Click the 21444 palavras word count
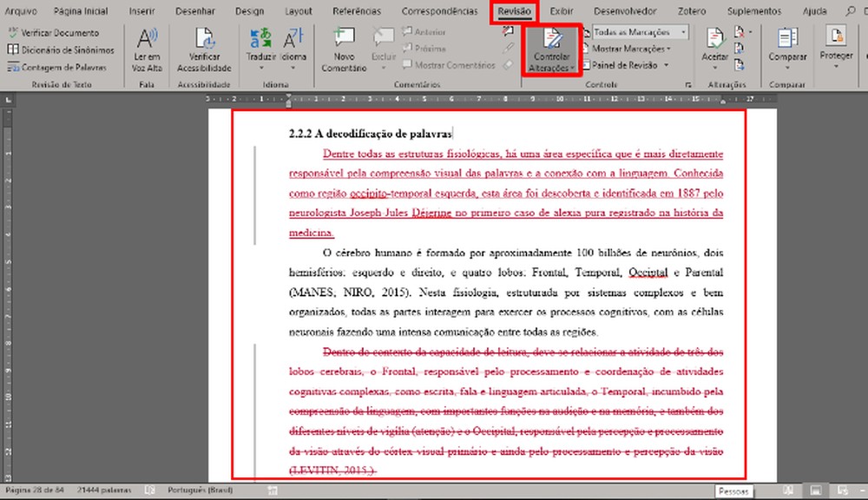The height and width of the screenshot is (500, 868). coord(104,490)
